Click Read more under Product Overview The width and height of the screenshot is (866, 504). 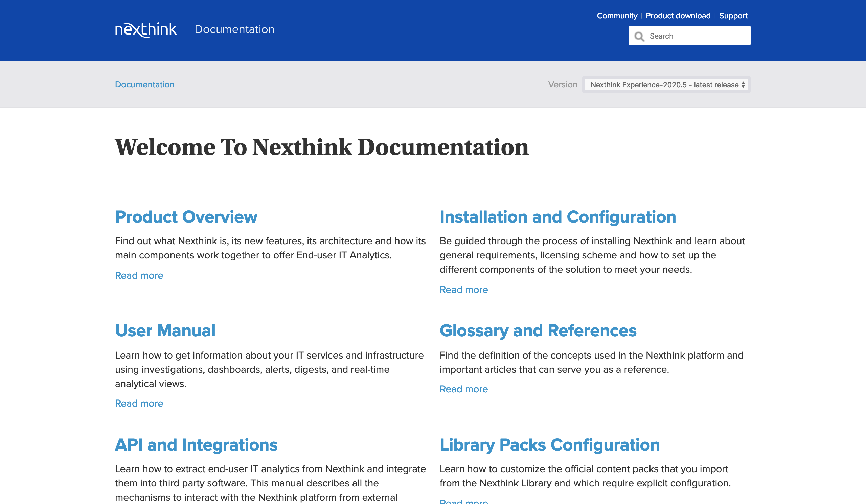[x=139, y=276]
